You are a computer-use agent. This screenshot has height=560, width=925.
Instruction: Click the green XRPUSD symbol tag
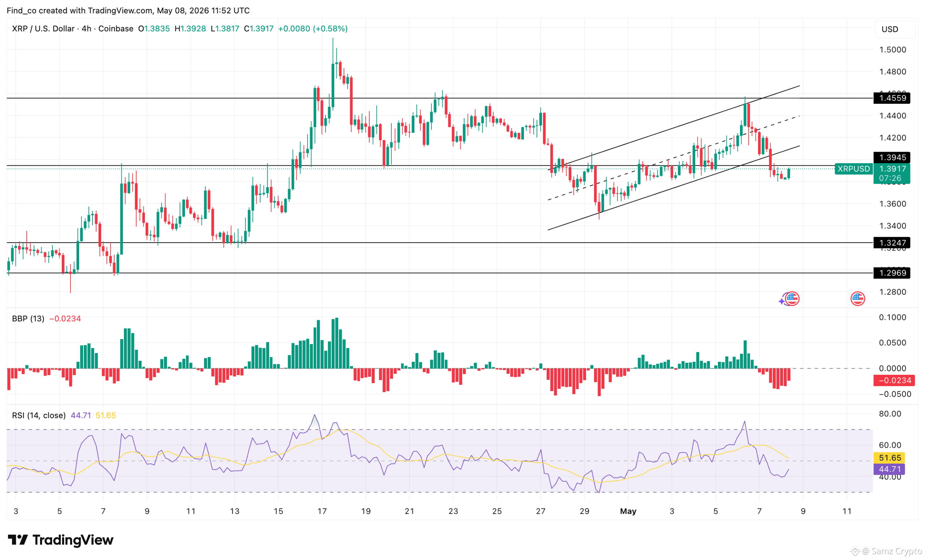(854, 169)
